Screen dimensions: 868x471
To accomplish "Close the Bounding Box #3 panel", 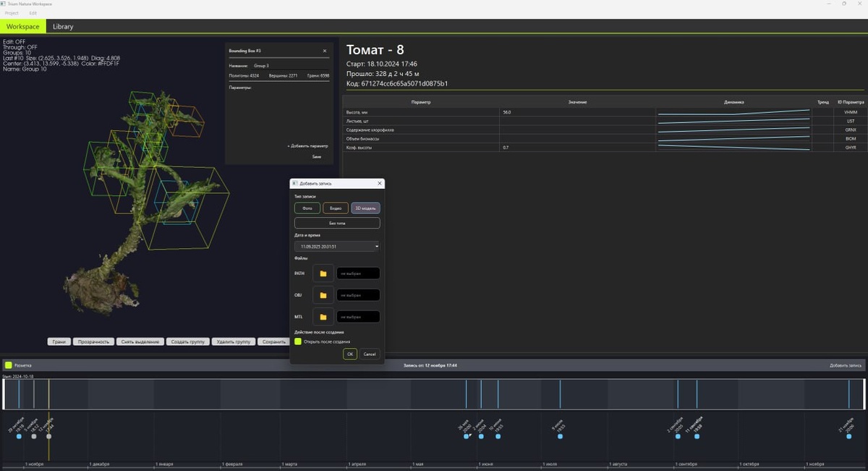I will pos(324,51).
